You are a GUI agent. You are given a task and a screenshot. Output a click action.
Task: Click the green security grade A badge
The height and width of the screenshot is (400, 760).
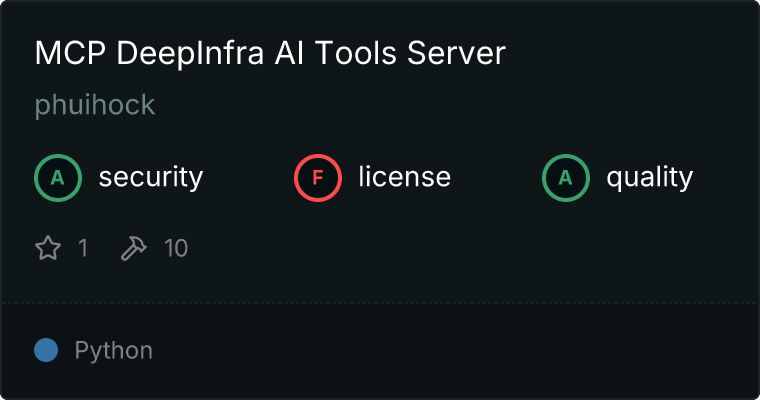click(58, 178)
